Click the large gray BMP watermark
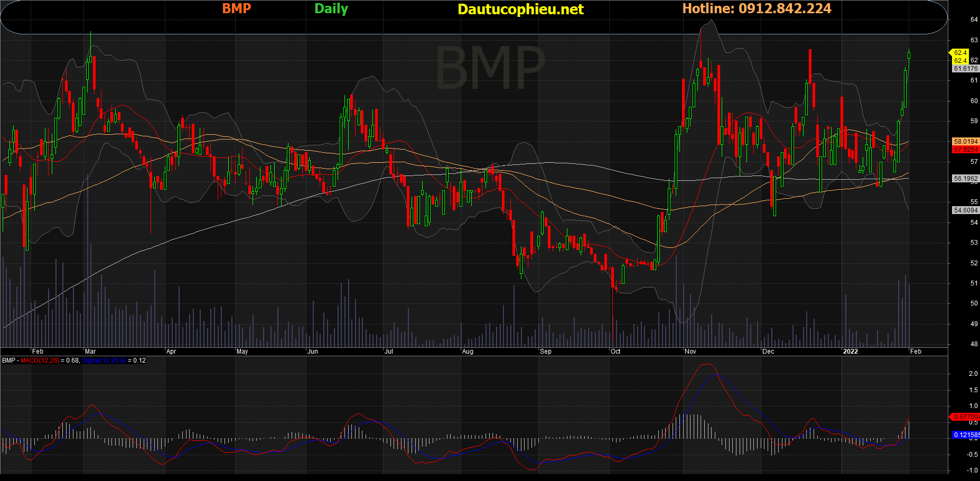 (490, 68)
